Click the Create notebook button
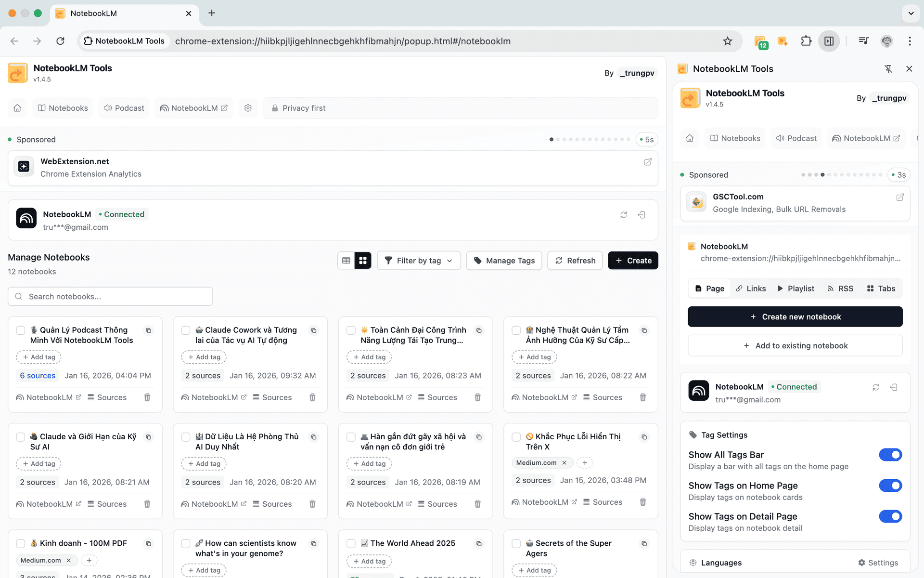The width and height of the screenshot is (924, 578). point(633,261)
